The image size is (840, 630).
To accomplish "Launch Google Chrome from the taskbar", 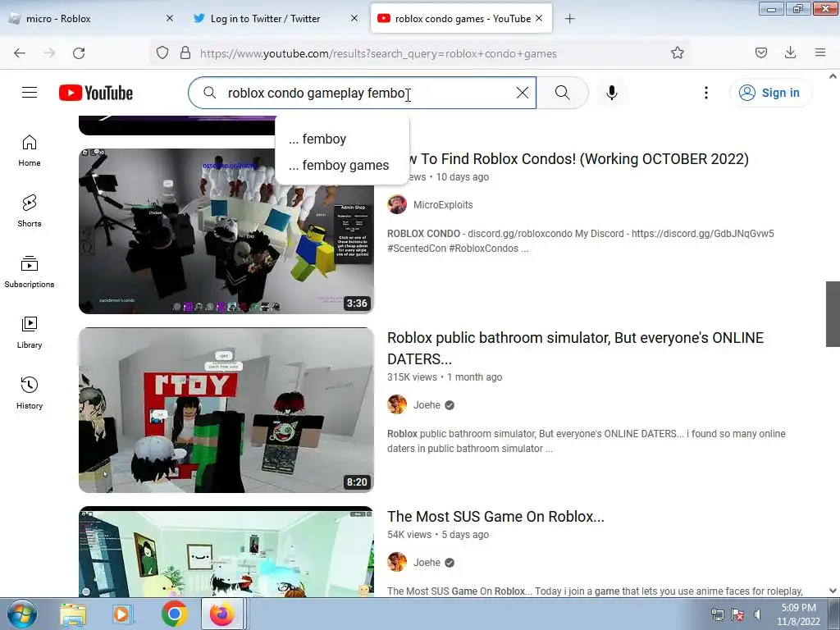I will click(174, 614).
